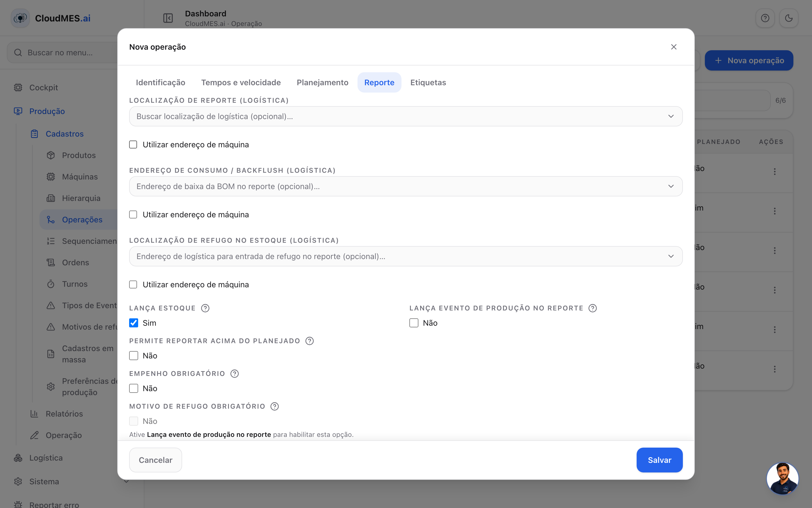Viewport: 812px width, 508px height.
Task: Click the Cockpit chip icon
Action: 18,88
